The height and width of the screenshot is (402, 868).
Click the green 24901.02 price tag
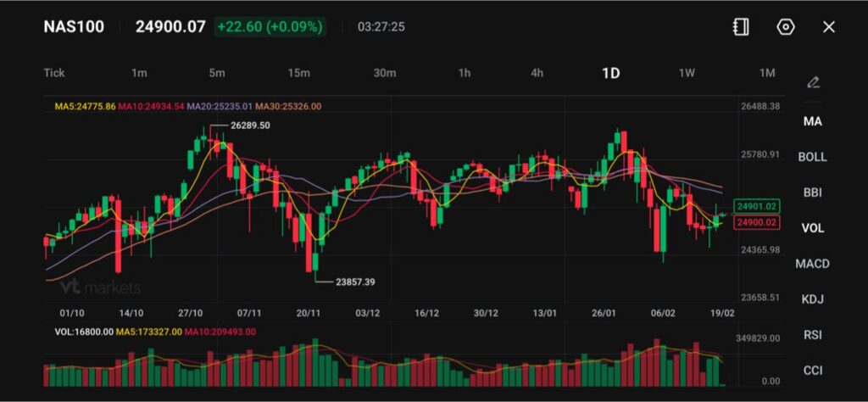coord(757,207)
